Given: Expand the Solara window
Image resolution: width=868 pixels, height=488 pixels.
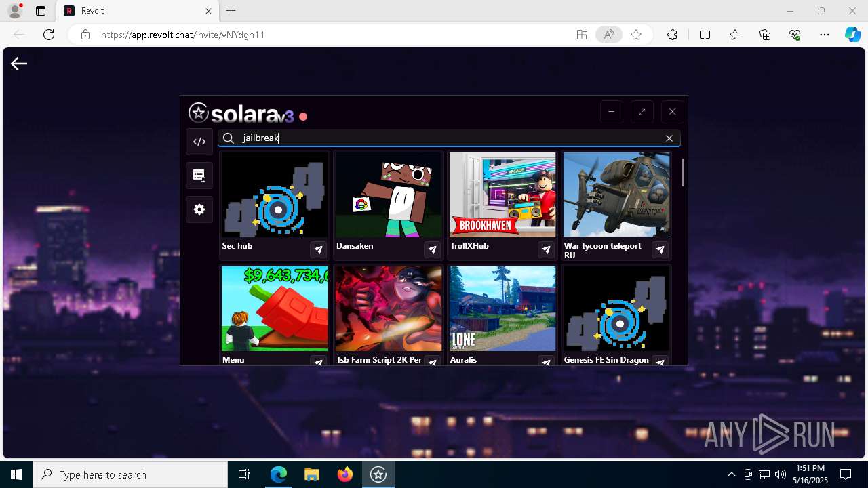Looking at the screenshot, I should click(642, 112).
